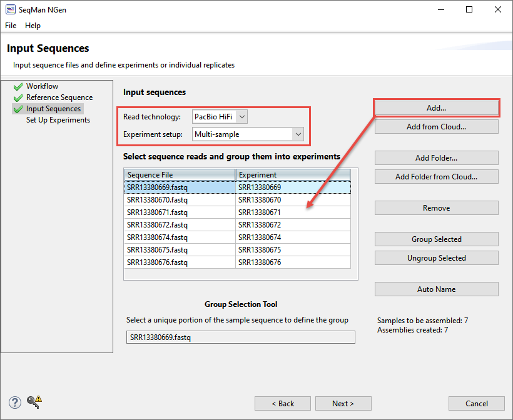
Task: Open the Help menu
Action: (33, 26)
